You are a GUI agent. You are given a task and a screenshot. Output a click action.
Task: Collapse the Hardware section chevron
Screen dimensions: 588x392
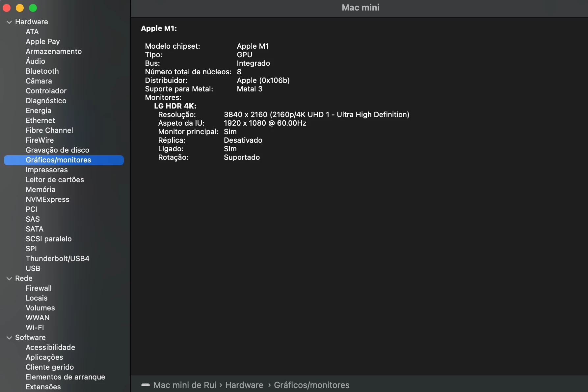(x=9, y=22)
